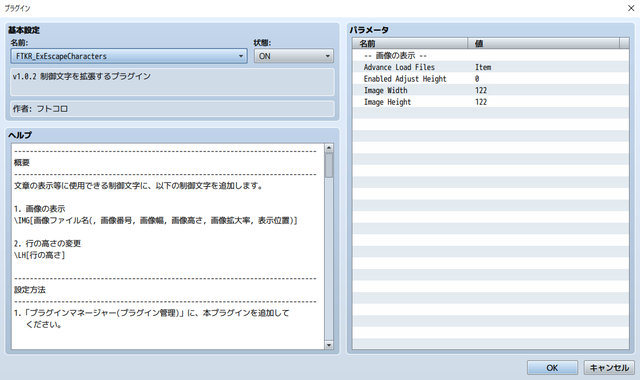This screenshot has height=380, width=640.
Task: Click help scrollbar up arrow
Action: point(329,148)
